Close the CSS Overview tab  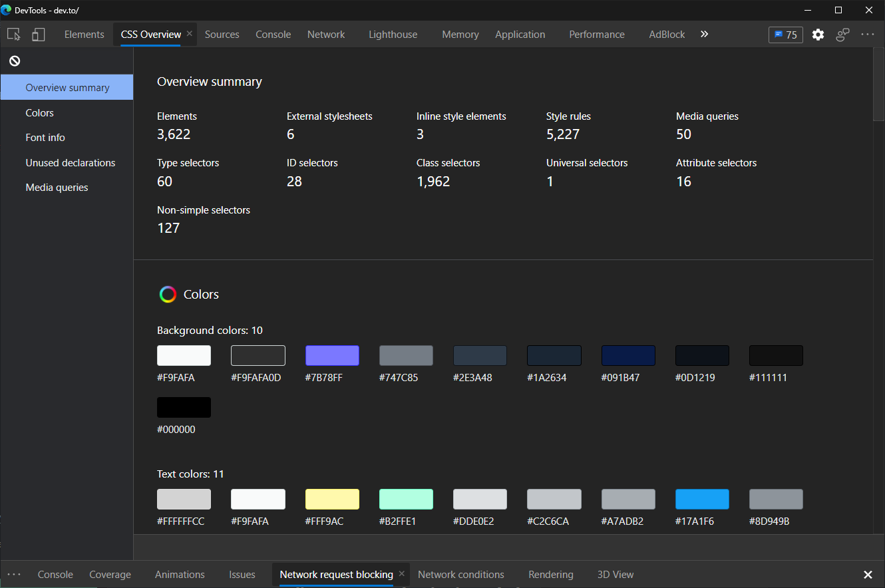coord(190,33)
